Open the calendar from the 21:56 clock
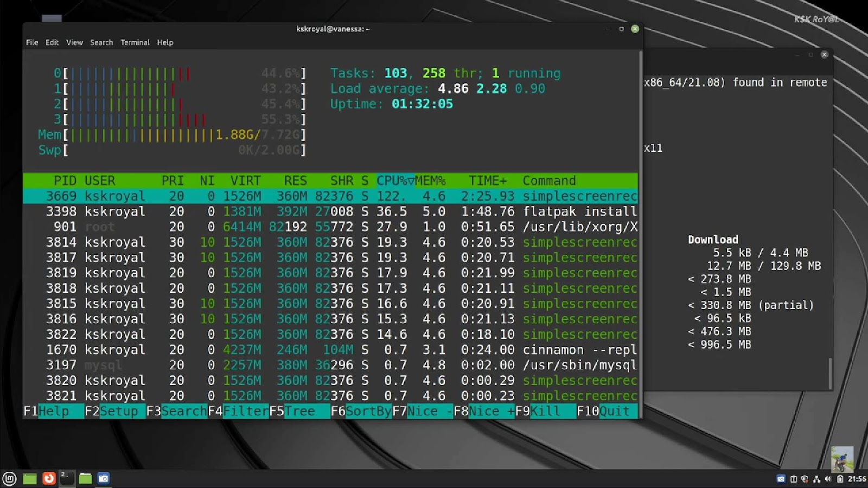Viewport: 868px width, 488px height. [x=857, y=479]
